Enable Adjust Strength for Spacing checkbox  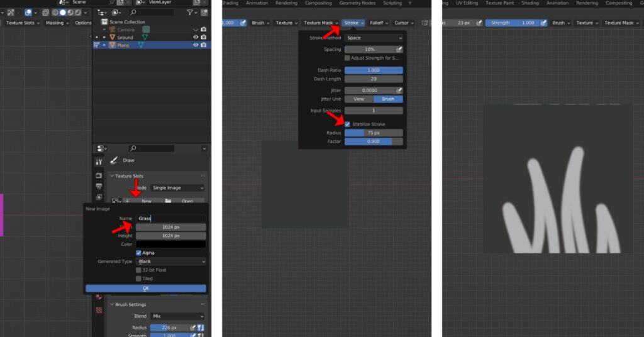pos(347,58)
